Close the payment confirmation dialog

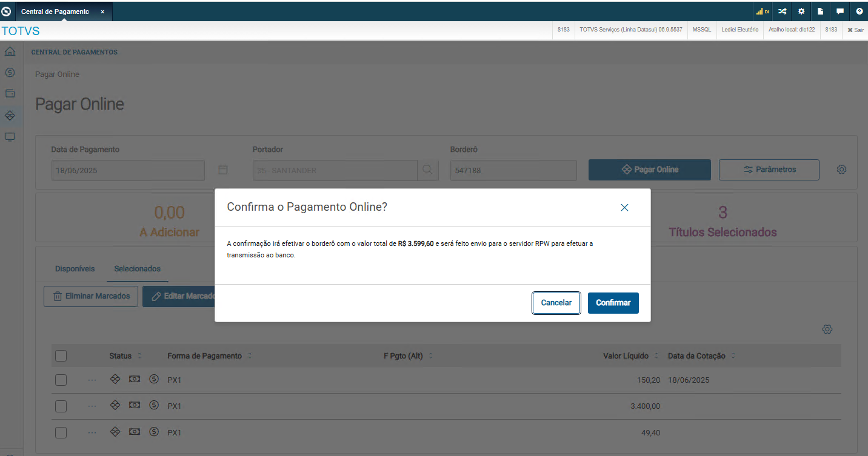pyautogui.click(x=624, y=208)
